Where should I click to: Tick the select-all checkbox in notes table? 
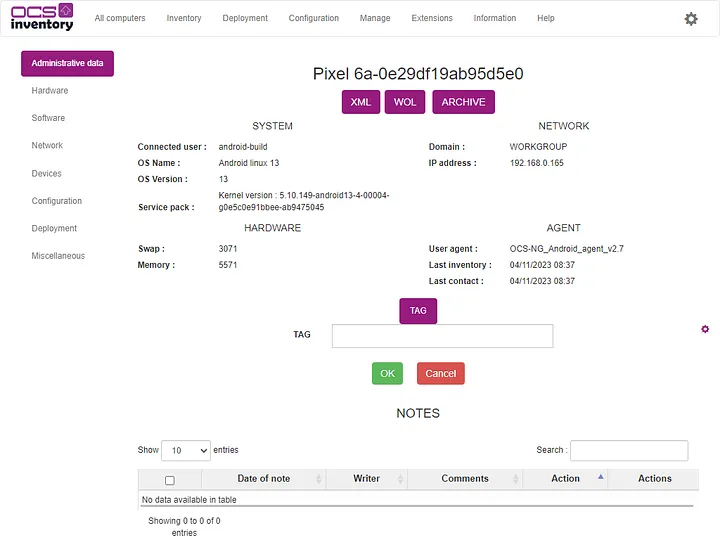coord(170,480)
